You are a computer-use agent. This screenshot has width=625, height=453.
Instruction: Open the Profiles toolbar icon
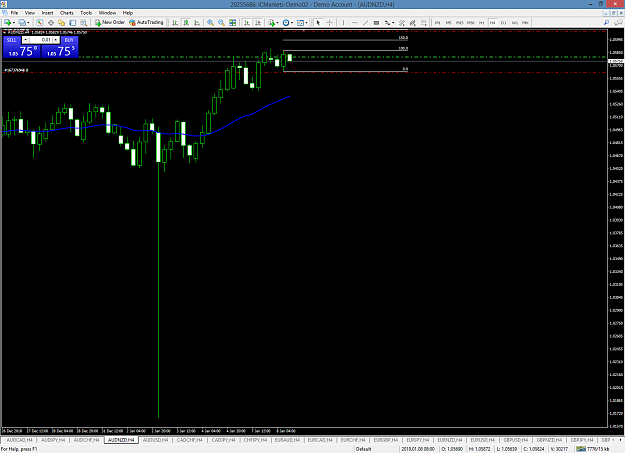pos(23,23)
